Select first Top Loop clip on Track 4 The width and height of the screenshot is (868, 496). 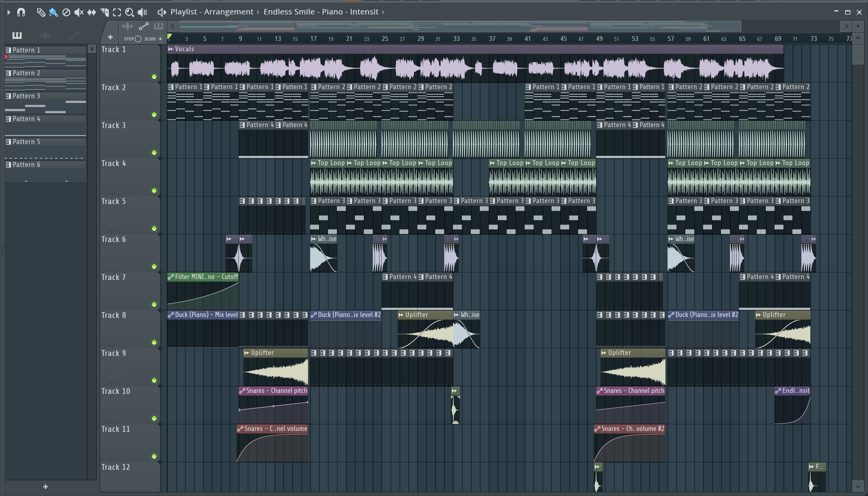328,178
